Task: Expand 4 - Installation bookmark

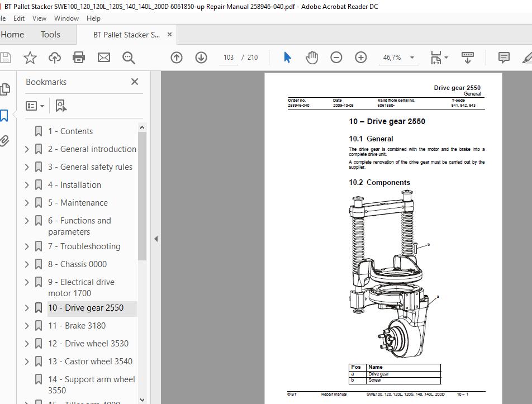Action: pos(27,185)
